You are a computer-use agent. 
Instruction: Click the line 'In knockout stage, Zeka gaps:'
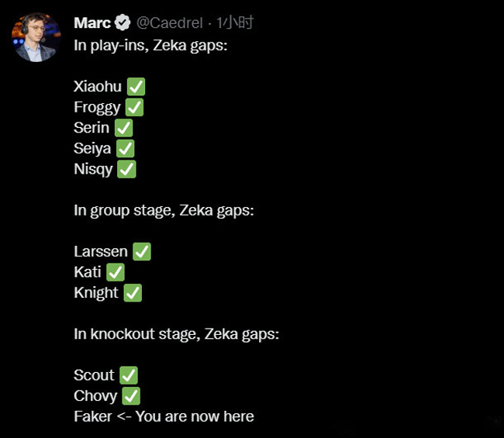pos(176,334)
